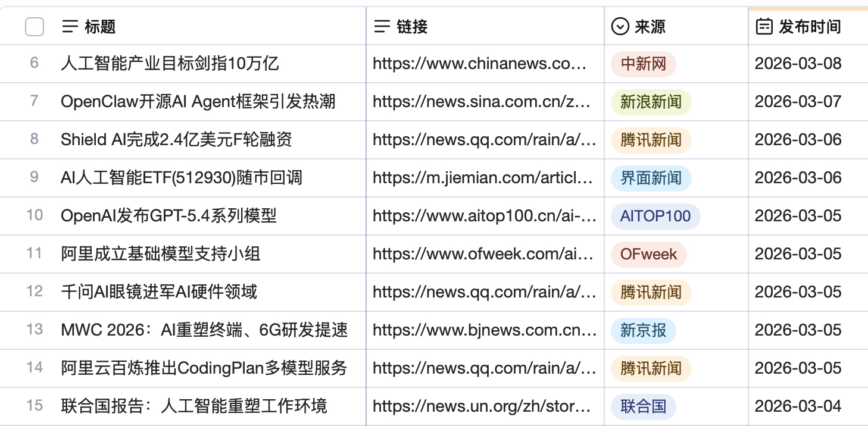The image size is (868, 426).
Task: Select date cell 2026-03-04
Action: 798,406
